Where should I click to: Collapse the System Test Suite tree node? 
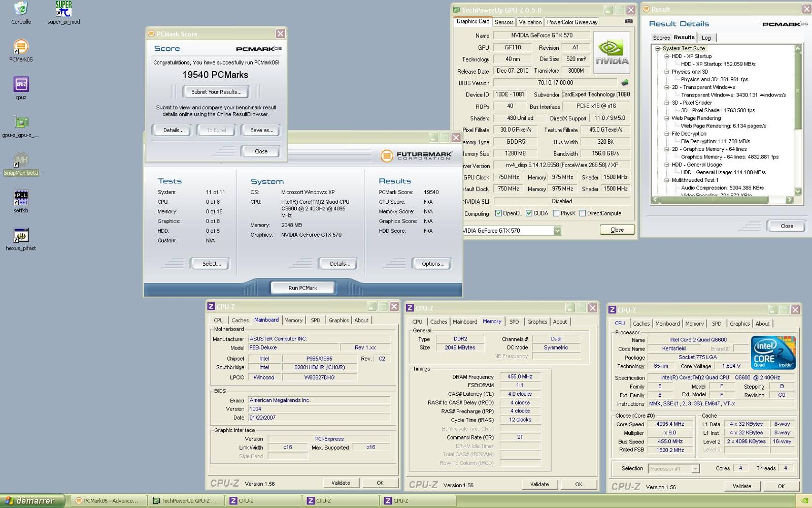tap(657, 49)
